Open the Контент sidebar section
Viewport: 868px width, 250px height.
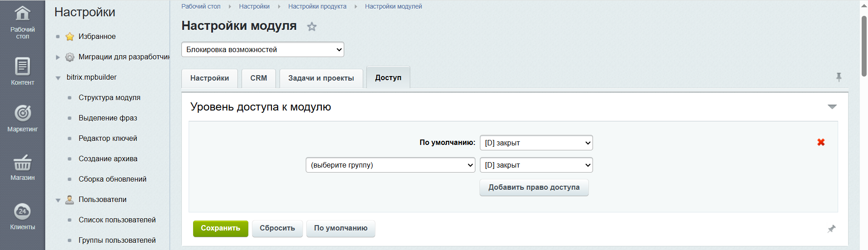[x=22, y=71]
